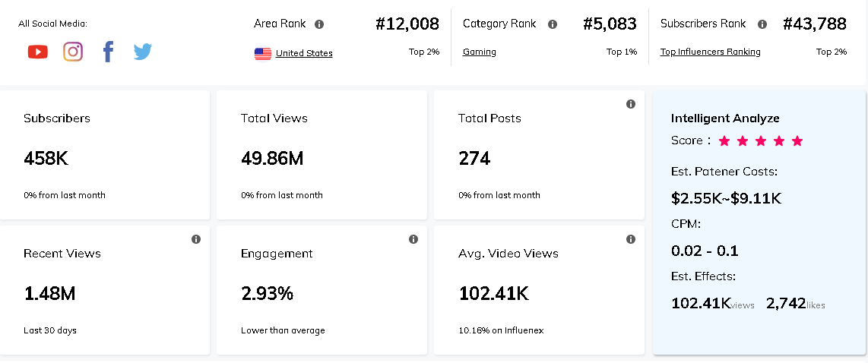Viewport: 868px width, 363px height.
Task: Click the Instagram icon
Action: pos(73,52)
